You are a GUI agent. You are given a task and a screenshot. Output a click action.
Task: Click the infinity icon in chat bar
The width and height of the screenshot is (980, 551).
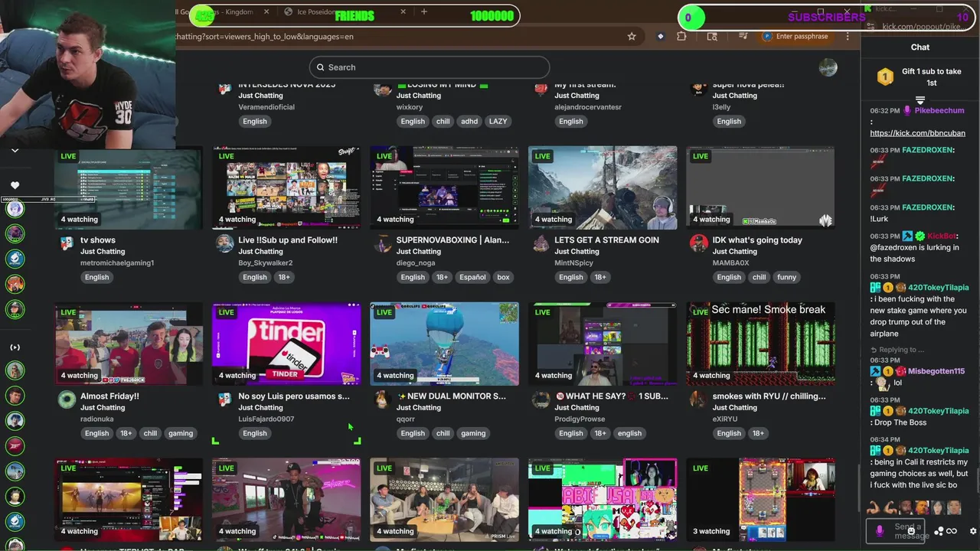tap(952, 531)
